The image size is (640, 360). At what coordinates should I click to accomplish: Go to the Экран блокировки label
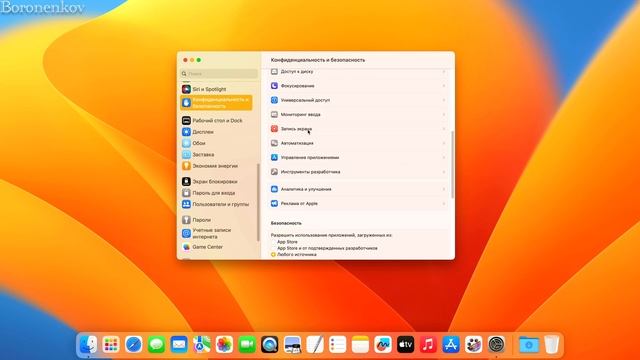tap(215, 181)
